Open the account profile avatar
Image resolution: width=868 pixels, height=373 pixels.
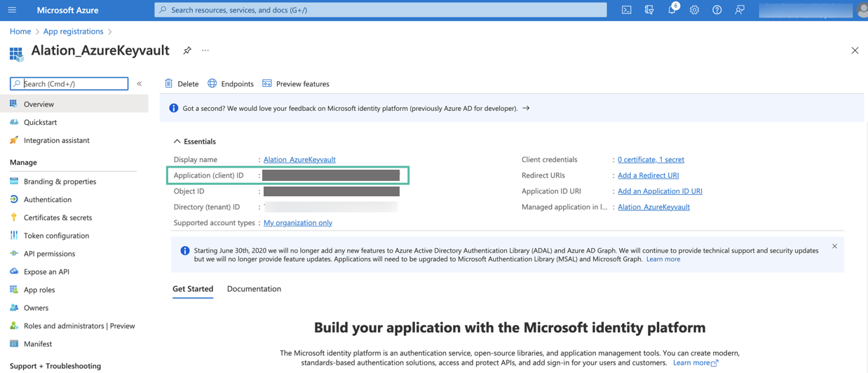coord(862,10)
